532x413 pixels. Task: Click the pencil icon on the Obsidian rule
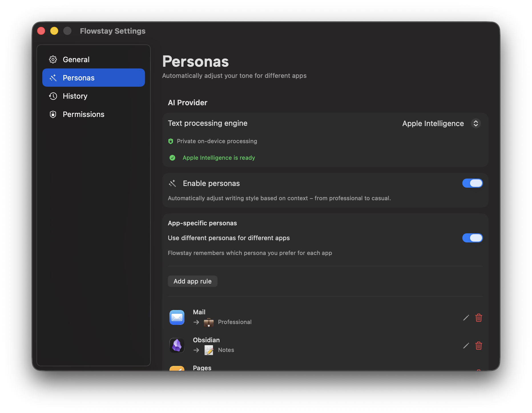click(x=466, y=346)
